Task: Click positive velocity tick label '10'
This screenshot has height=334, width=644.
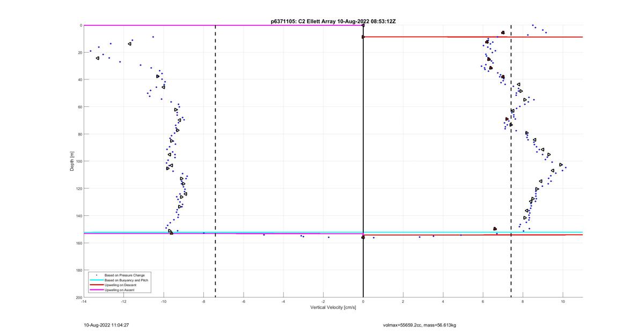Action: (x=563, y=302)
